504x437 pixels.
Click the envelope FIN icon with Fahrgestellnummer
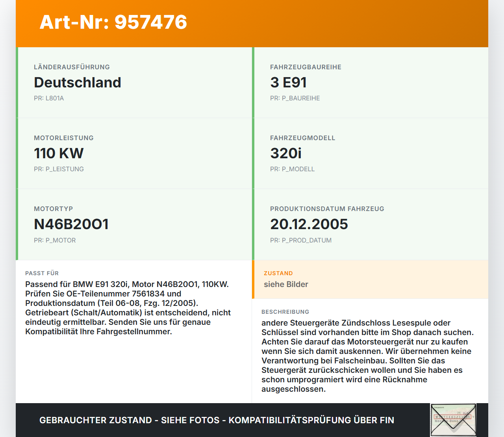pos(453,420)
